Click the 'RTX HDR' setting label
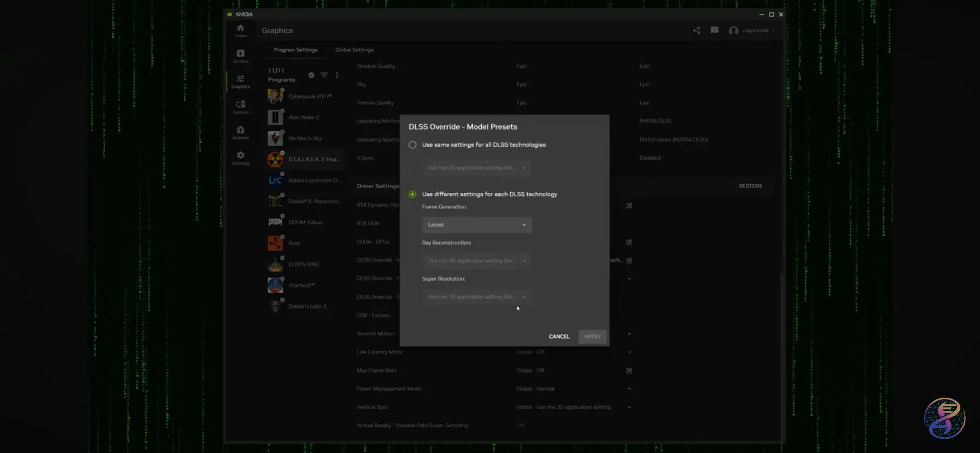Viewport: 980px width, 453px height. (x=368, y=224)
